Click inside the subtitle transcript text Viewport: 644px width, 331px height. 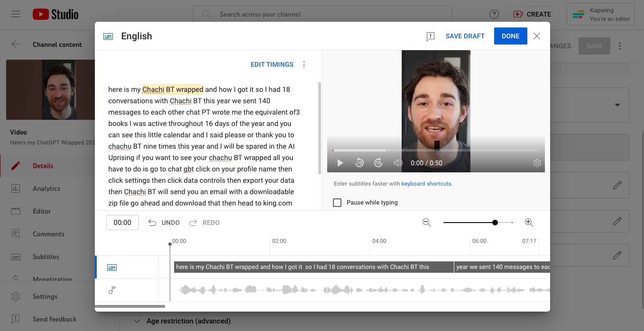pyautogui.click(x=204, y=147)
